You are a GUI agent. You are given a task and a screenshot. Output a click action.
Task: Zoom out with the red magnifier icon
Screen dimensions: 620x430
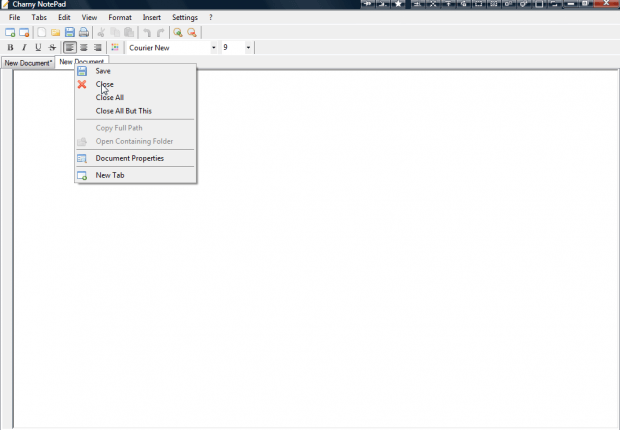[192, 32]
